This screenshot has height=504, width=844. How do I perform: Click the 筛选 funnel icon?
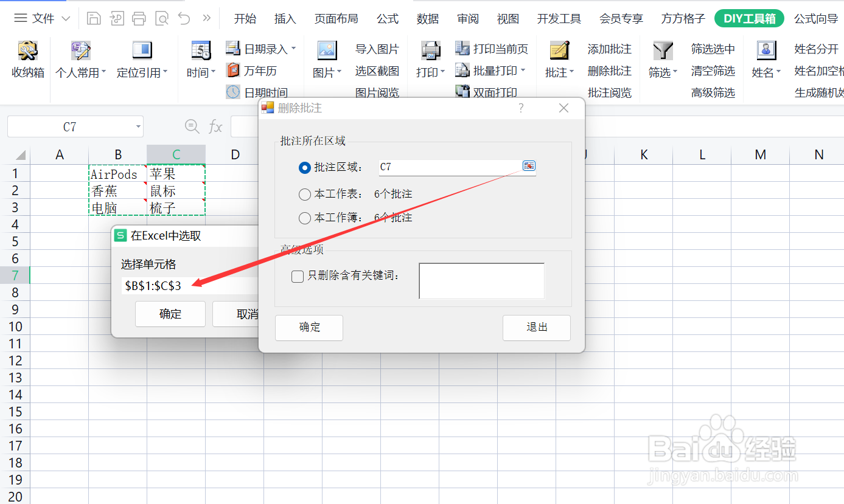[x=663, y=50]
